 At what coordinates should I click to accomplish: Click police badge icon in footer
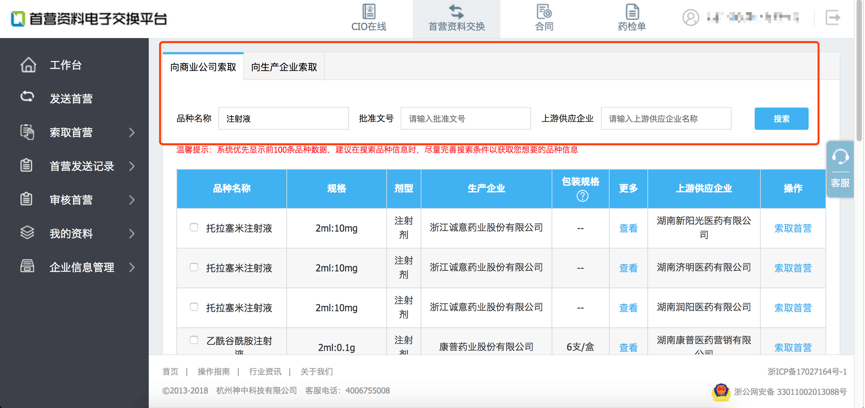coord(719,392)
